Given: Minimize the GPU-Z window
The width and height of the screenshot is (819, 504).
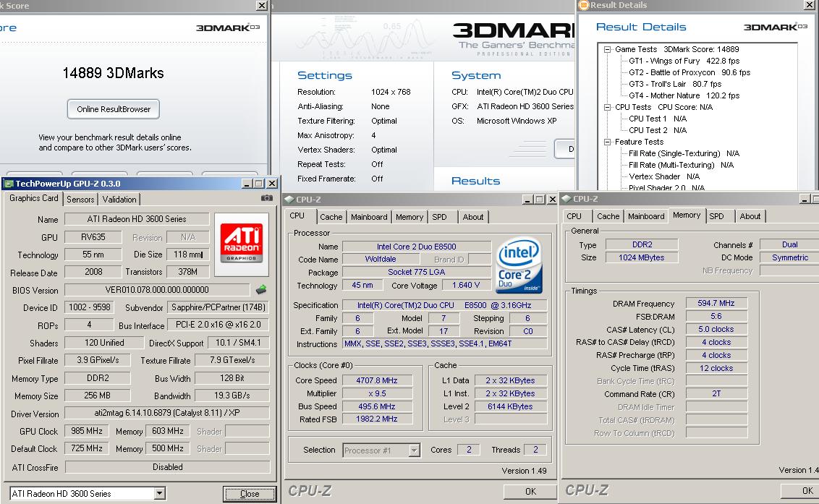Looking at the screenshot, I should [x=247, y=184].
